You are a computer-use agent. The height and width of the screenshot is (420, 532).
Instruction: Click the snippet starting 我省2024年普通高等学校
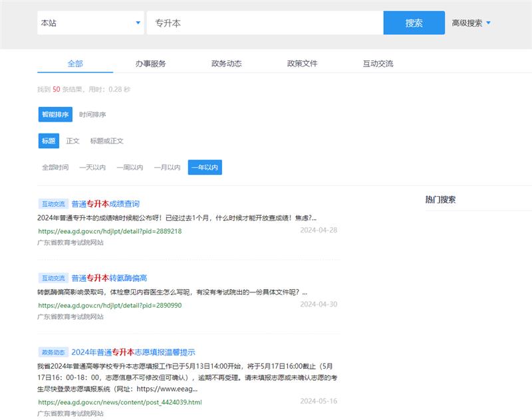point(188,377)
